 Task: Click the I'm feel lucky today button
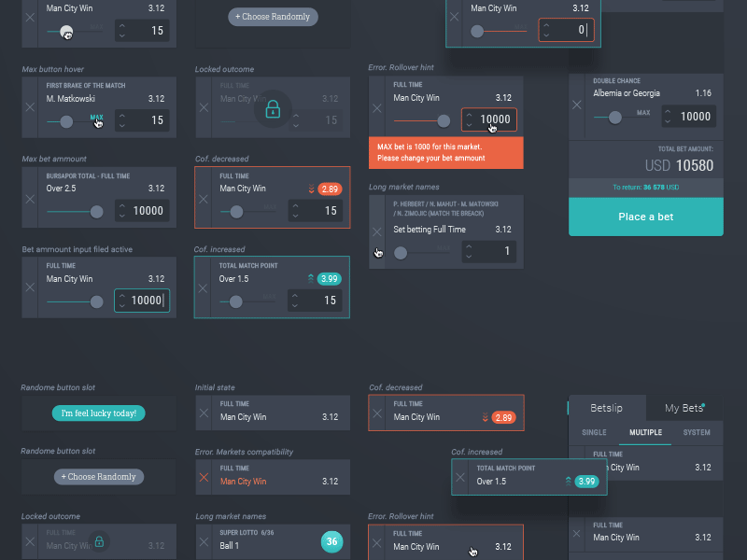98,412
